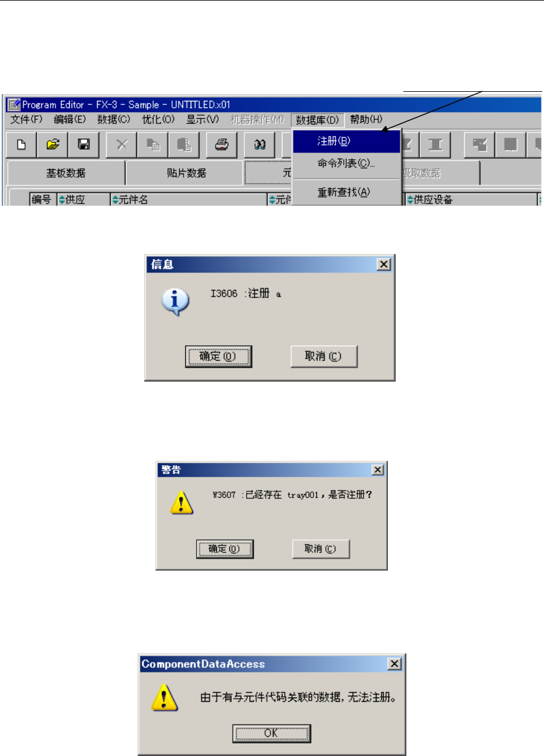The width and height of the screenshot is (544, 756).
Task: Click the Save floppy disk icon
Action: (x=83, y=144)
